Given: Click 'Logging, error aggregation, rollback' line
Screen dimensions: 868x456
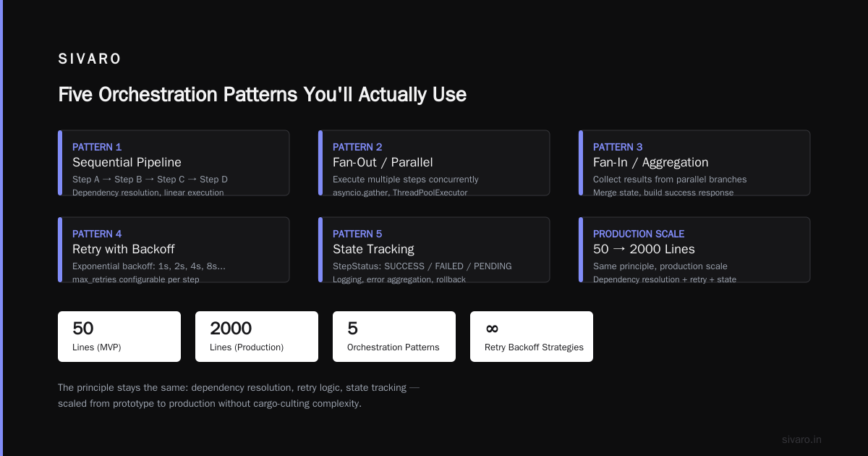Looking at the screenshot, I should [x=399, y=279].
